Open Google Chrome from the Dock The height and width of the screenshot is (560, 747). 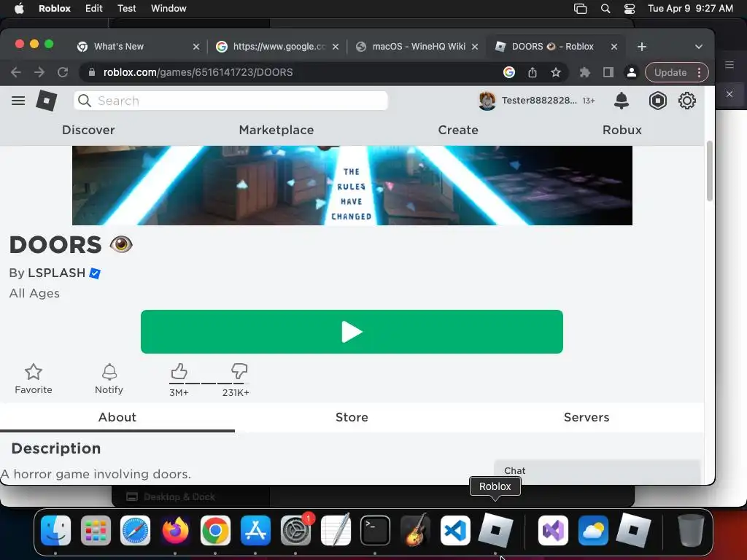click(x=215, y=531)
